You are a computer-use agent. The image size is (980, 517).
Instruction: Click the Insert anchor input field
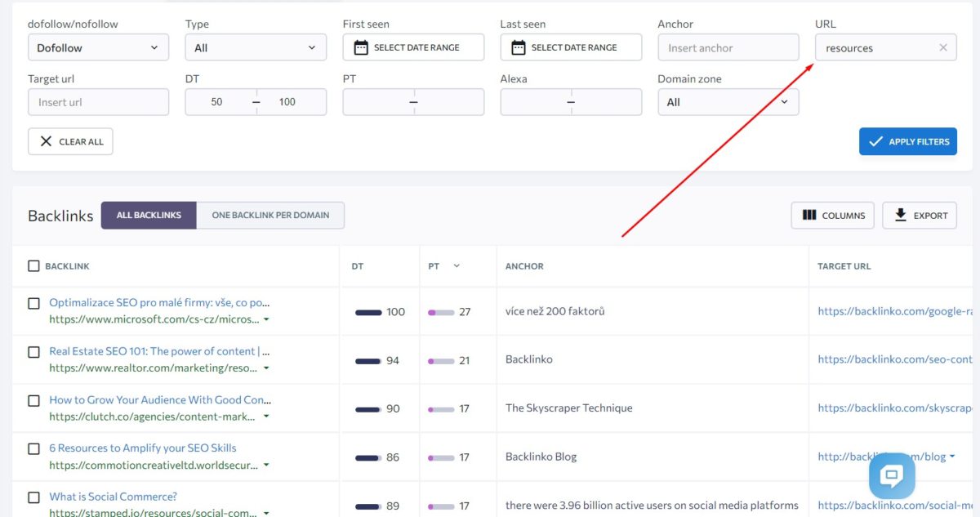pos(728,47)
